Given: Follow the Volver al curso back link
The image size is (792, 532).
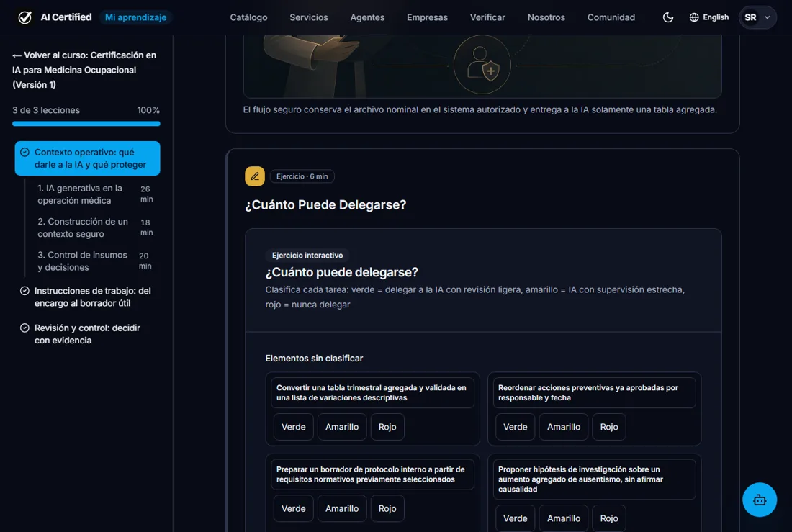Looking at the screenshot, I should [x=85, y=70].
